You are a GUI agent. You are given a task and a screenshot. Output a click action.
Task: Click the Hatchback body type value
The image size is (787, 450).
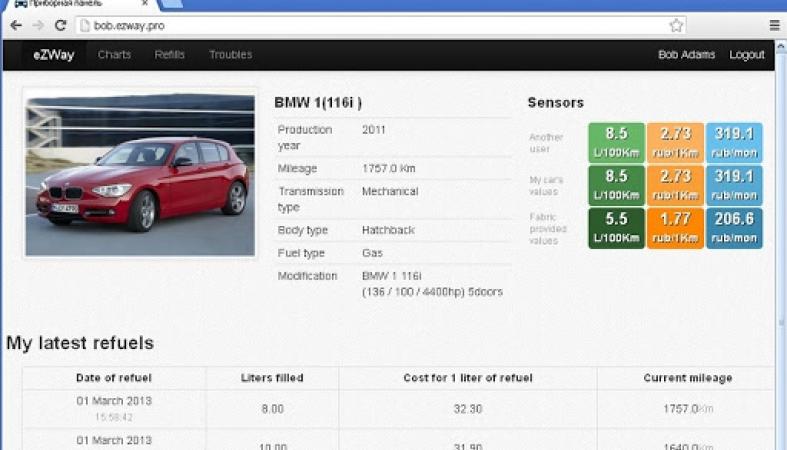pyautogui.click(x=388, y=230)
